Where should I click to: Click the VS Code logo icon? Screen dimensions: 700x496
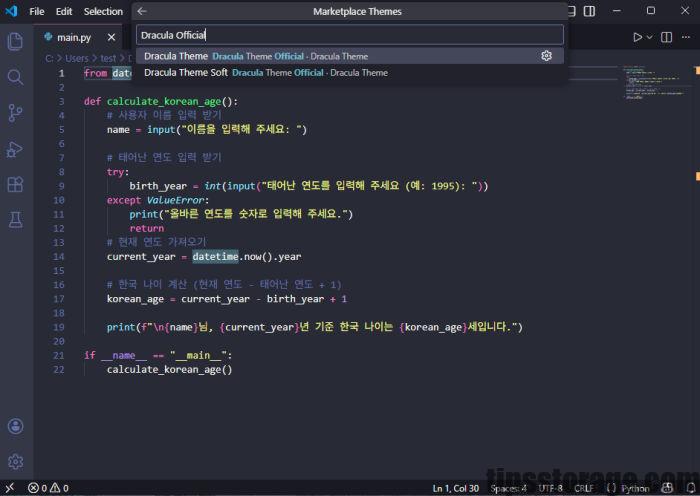(11, 11)
